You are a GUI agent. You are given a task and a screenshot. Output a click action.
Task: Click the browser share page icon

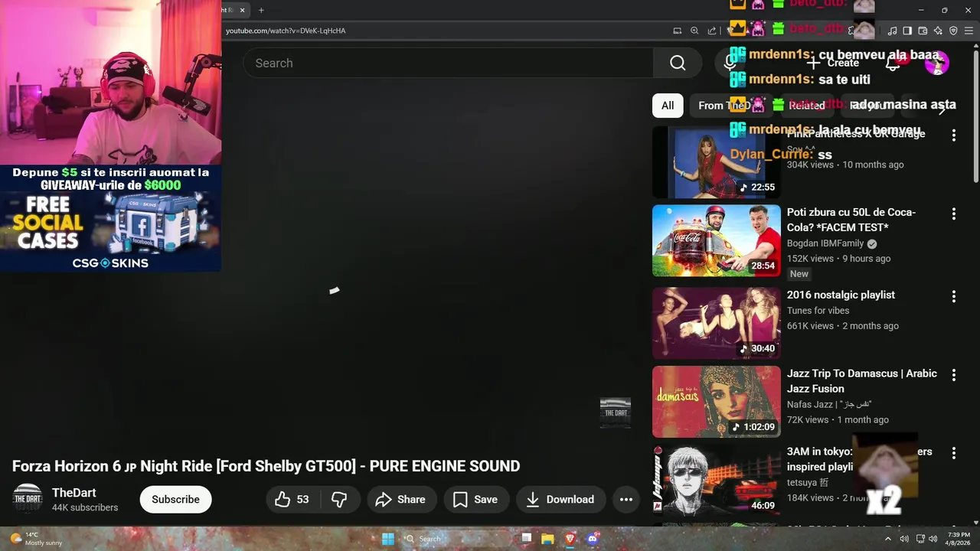(712, 31)
